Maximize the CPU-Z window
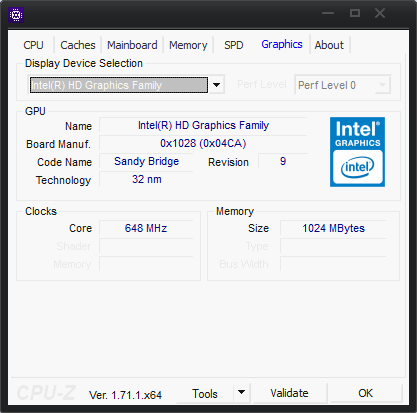The height and width of the screenshot is (413, 417). pos(355,13)
